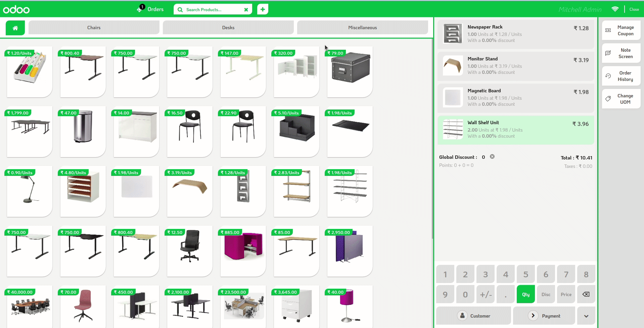
Task: Open Manage Coupon
Action: pyautogui.click(x=621, y=31)
